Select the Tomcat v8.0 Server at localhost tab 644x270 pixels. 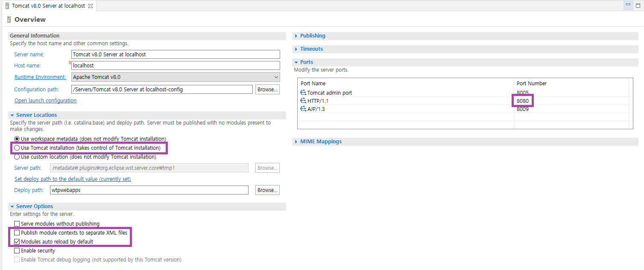point(48,6)
